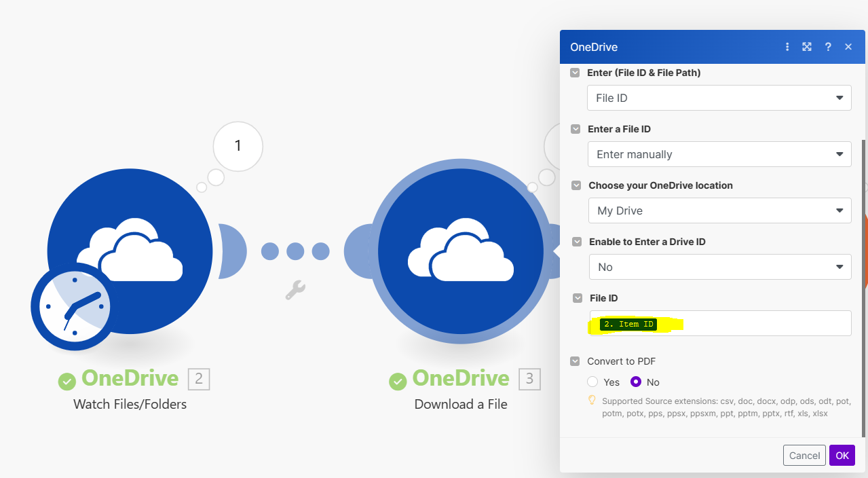868x478 pixels.
Task: Select No for Convert to PDF
Action: click(635, 382)
